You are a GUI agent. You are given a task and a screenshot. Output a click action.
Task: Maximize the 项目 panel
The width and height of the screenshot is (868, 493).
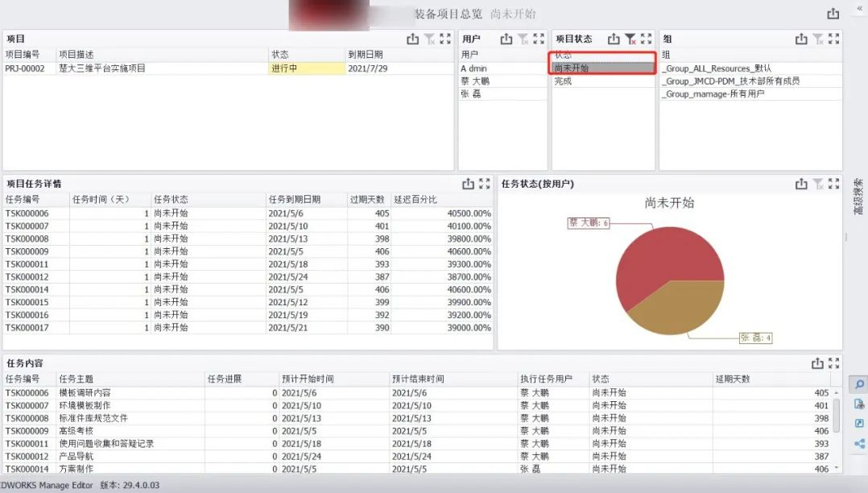pyautogui.click(x=445, y=39)
